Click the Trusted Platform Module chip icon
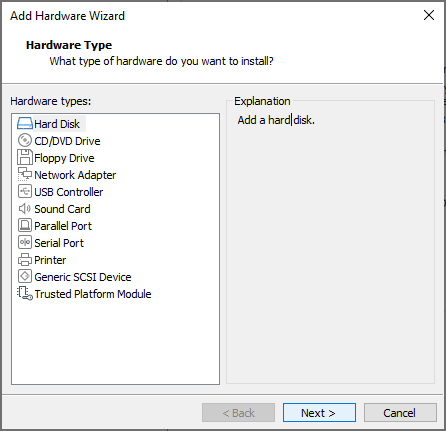Viewport: 446px width, 431px height. point(25,294)
